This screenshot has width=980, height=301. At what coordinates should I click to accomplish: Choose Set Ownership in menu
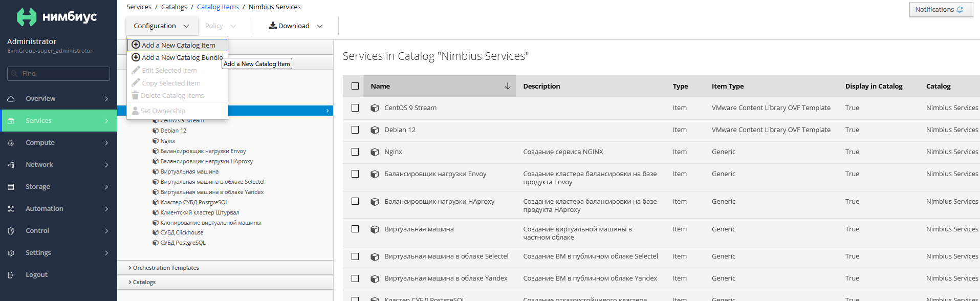click(177, 111)
